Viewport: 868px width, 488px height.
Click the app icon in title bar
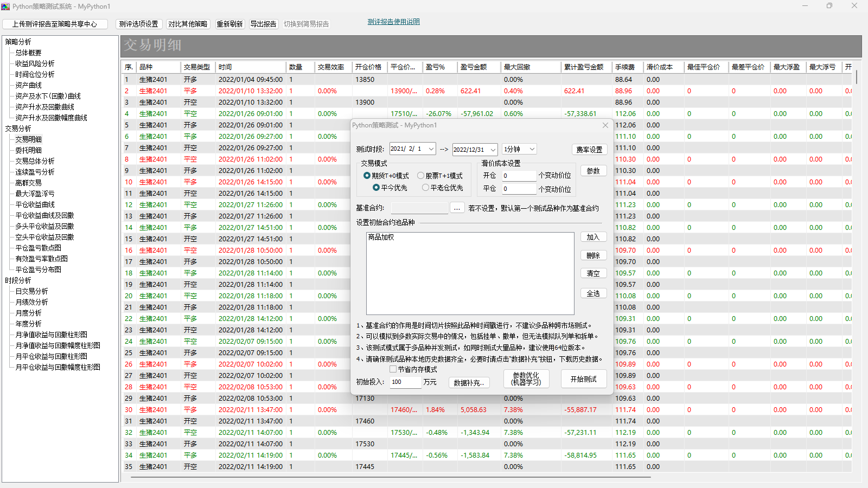click(x=6, y=6)
